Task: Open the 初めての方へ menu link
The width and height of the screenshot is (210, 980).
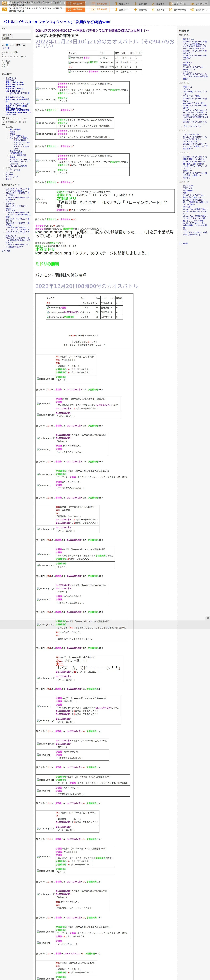Action: [x=11, y=80]
